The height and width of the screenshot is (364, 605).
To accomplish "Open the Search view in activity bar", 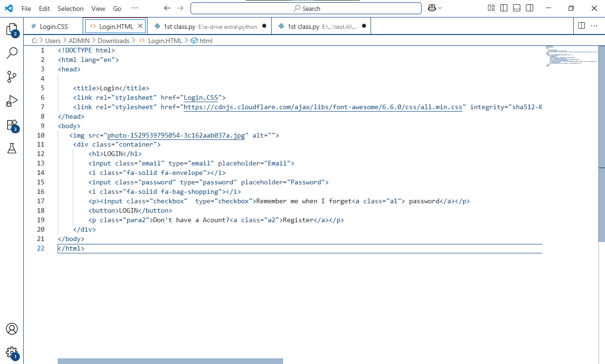I will pyautogui.click(x=12, y=53).
